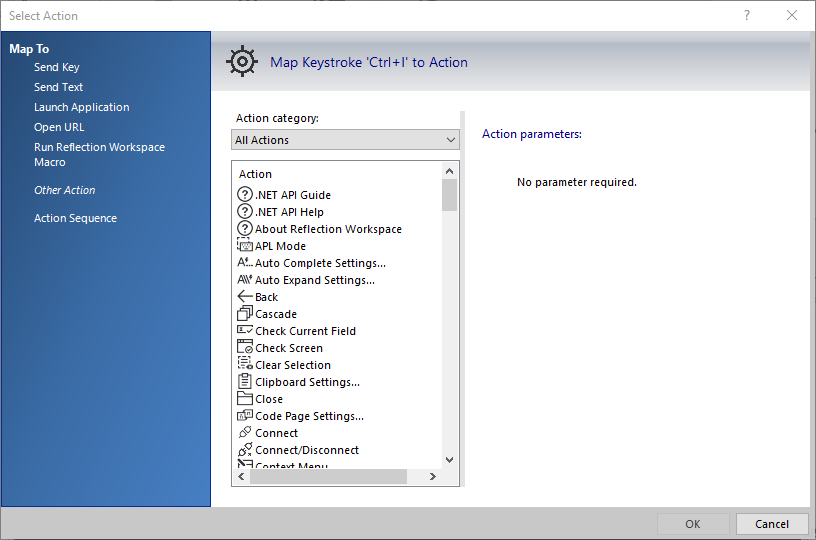Click the OK button
The width and height of the screenshot is (816, 540).
click(x=693, y=524)
